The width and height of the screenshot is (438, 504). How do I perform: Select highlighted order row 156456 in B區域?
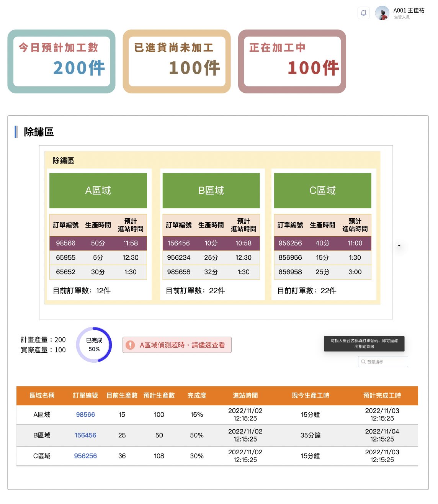pos(211,243)
